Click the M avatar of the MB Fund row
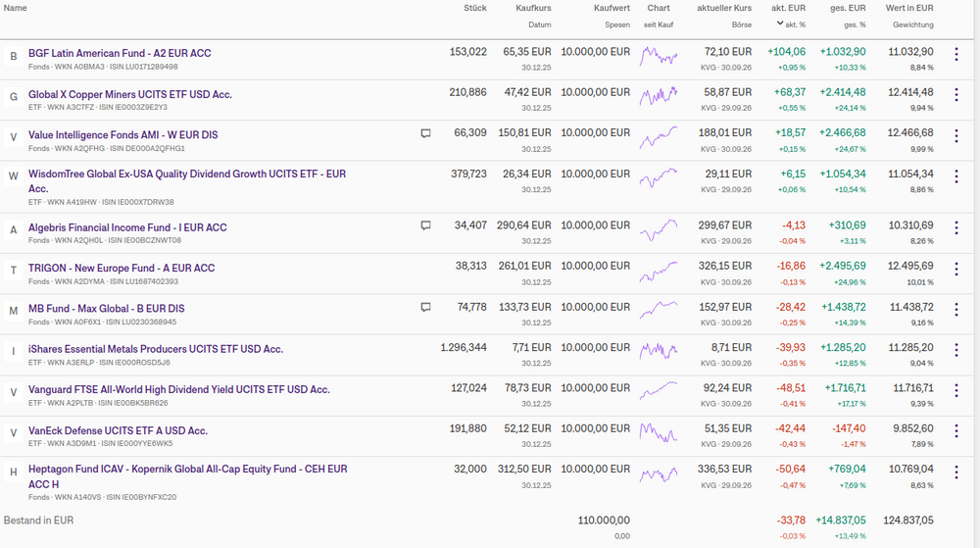This screenshot has height=548, width=980. [x=13, y=311]
